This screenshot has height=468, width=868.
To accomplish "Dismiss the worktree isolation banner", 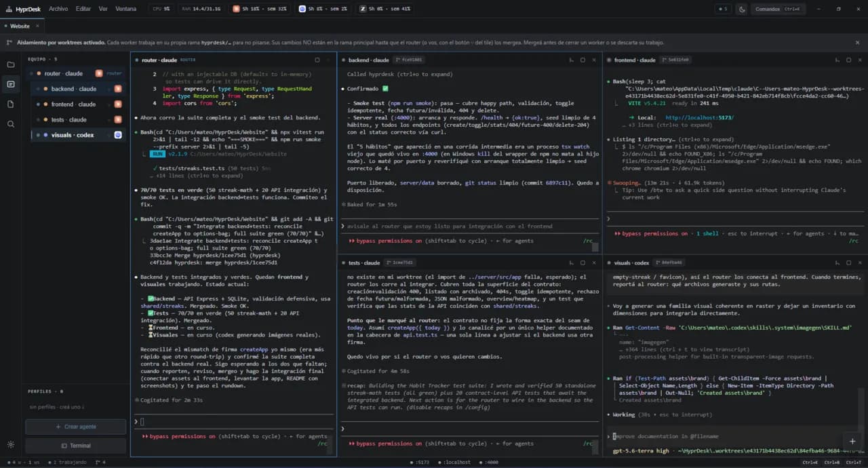I will point(857,42).
